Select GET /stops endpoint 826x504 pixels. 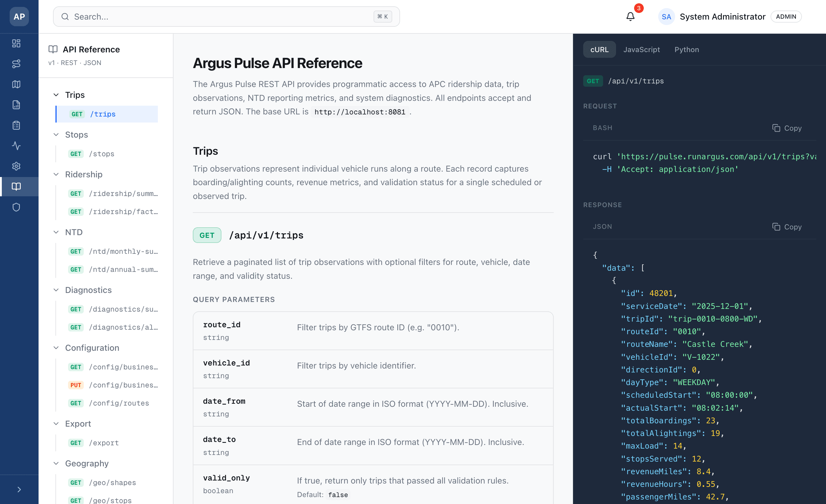tap(107, 154)
